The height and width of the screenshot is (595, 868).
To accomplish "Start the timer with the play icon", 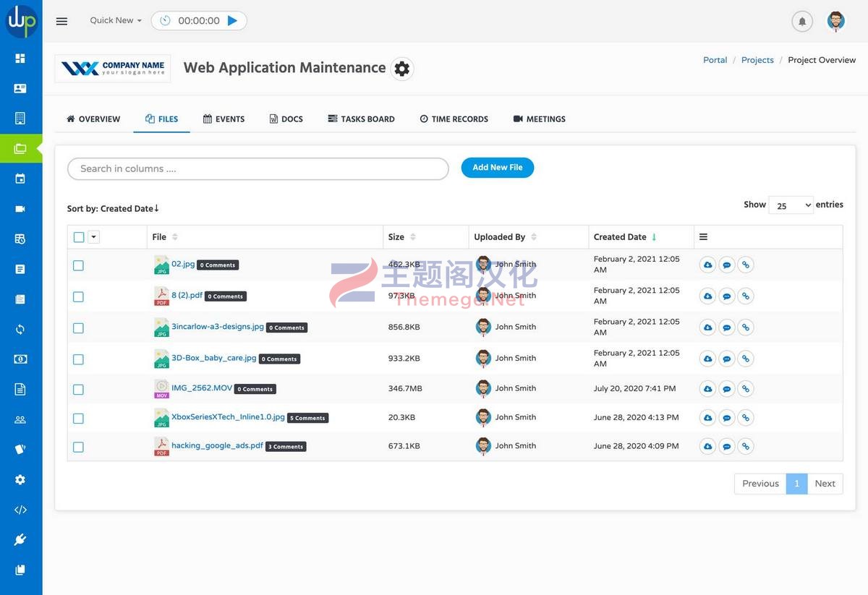I will pos(232,21).
